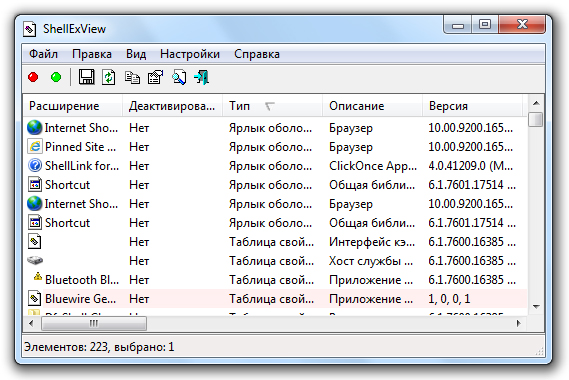Click the ShellLink for row's question-mark icon

point(35,166)
